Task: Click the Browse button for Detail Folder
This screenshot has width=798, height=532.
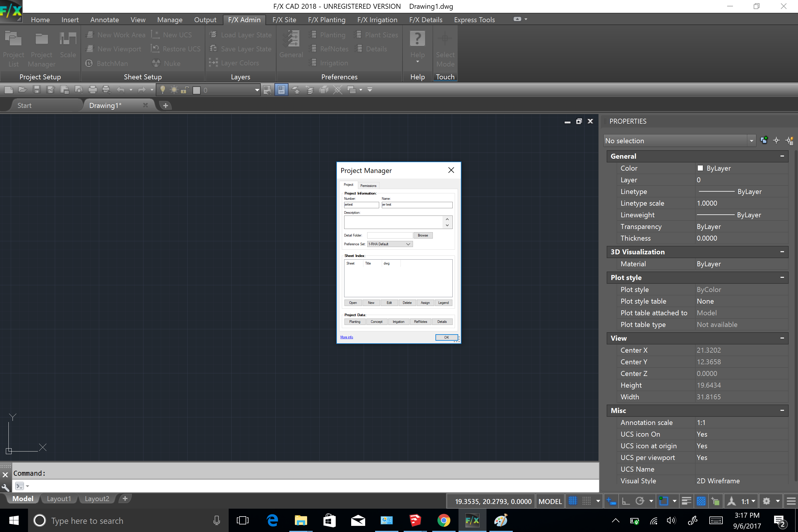Action: point(423,235)
